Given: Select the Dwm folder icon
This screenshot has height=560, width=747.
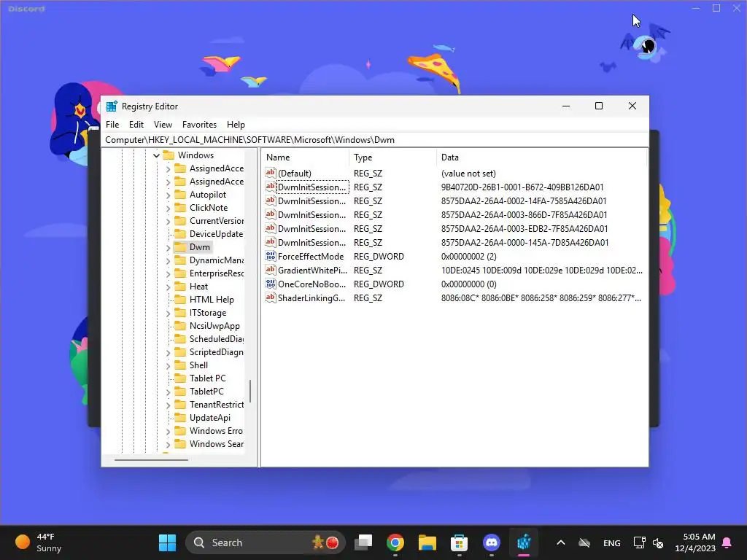Looking at the screenshot, I should click(180, 247).
